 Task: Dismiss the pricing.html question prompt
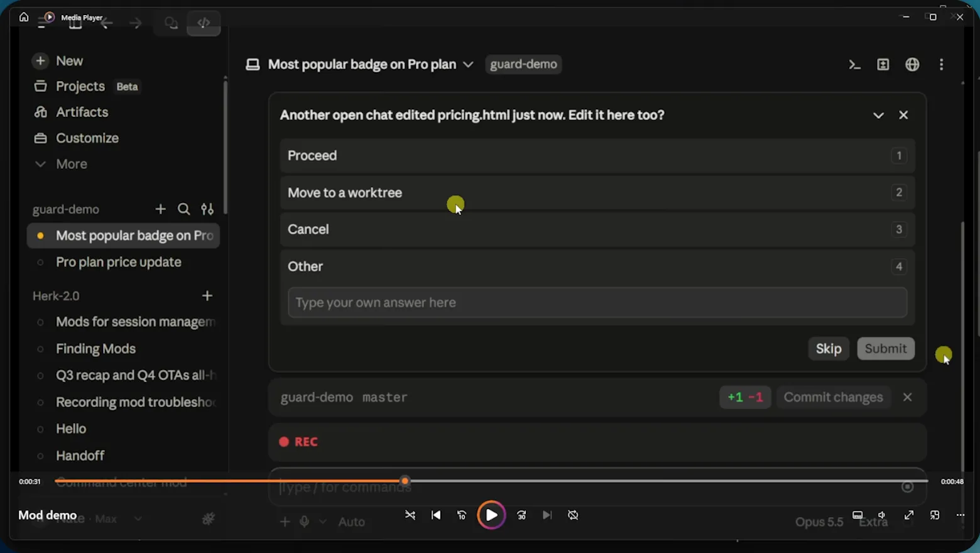click(x=903, y=115)
